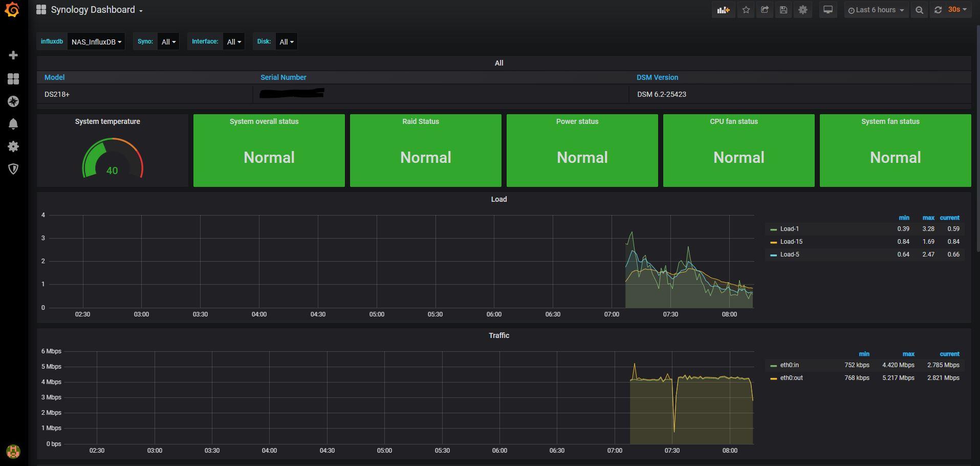Expand the 30s refresh interval dropdown
The height and width of the screenshot is (466, 980).
(x=956, y=10)
